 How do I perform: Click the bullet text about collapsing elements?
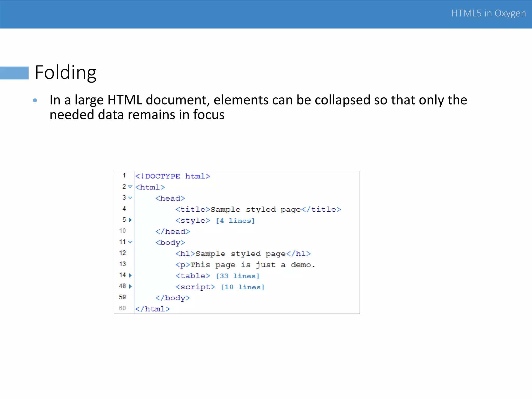[x=258, y=107]
